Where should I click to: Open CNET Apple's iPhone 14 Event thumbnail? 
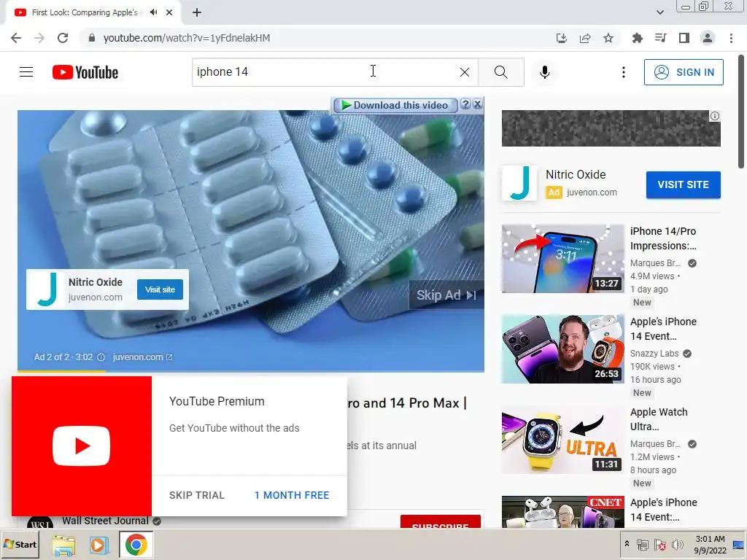[x=562, y=511]
